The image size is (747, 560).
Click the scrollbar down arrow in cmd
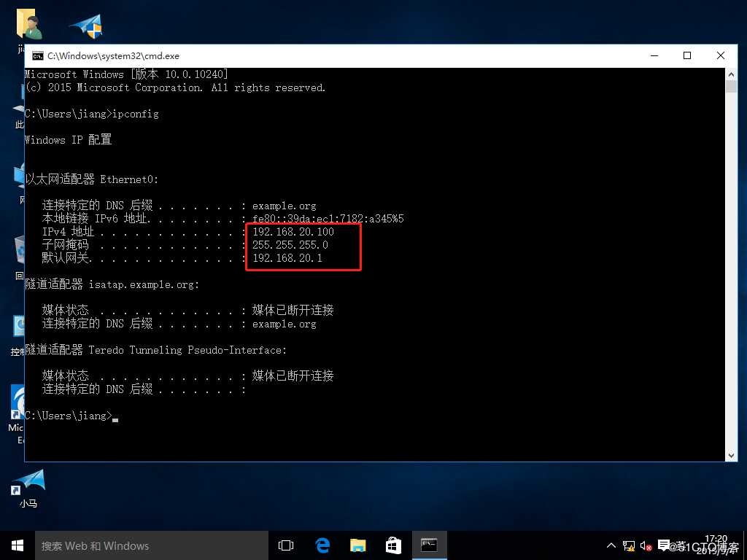pyautogui.click(x=731, y=455)
